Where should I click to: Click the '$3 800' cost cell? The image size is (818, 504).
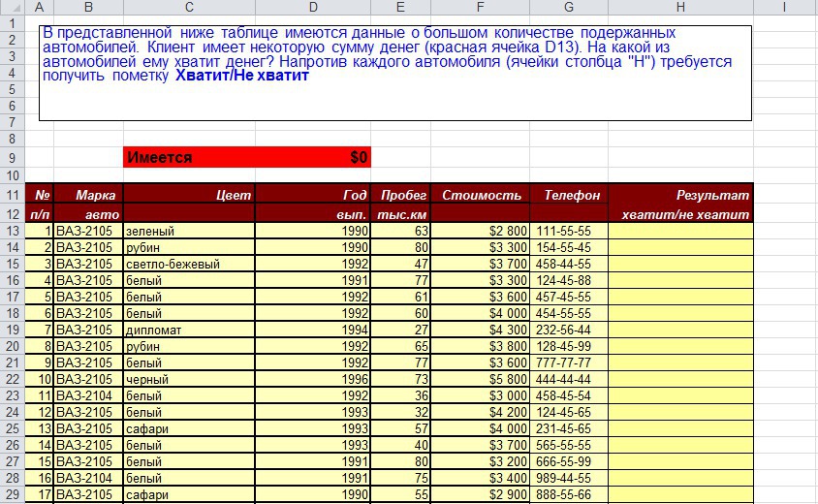tap(480, 346)
